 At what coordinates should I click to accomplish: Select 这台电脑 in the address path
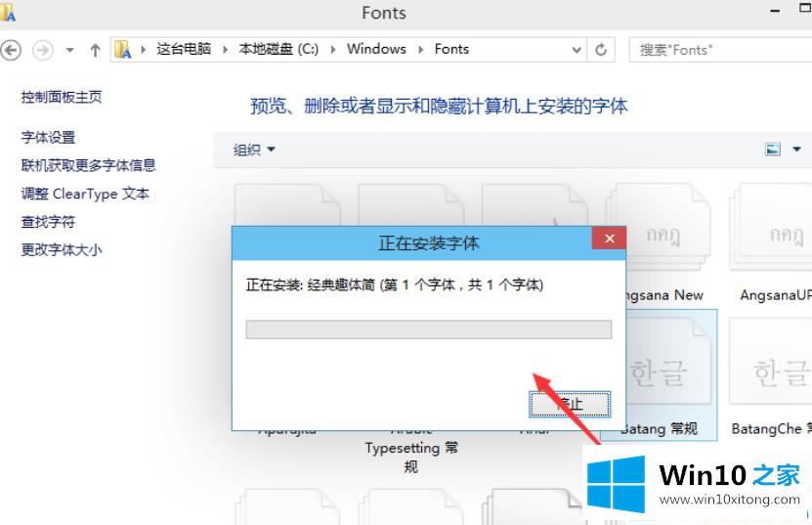tap(184, 49)
